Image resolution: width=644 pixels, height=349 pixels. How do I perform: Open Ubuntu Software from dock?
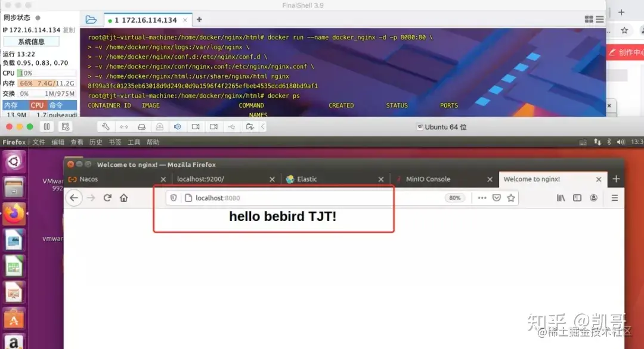coord(14,319)
